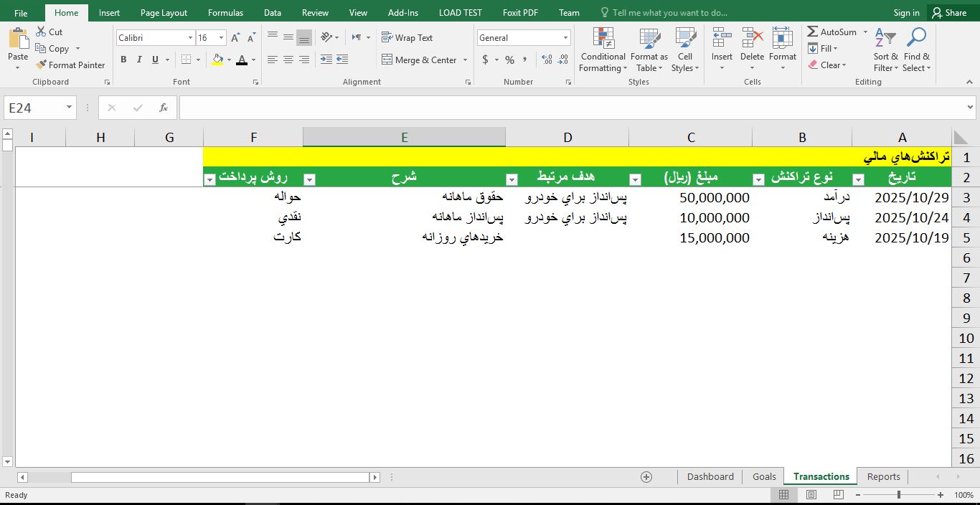Screen dimensions: 980x505
Task: Expand the Number Format combo box
Action: (x=565, y=37)
